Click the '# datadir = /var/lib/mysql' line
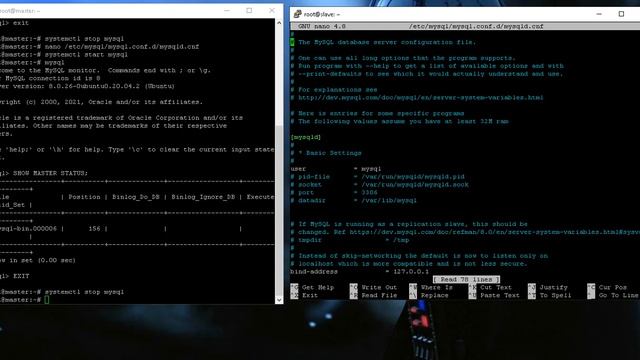640x360 pixels. 353,200
